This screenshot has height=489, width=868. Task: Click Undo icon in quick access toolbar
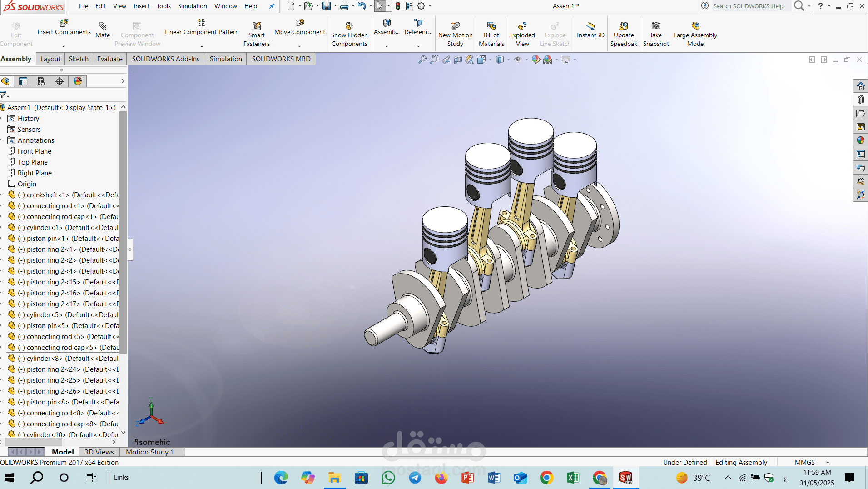pyautogui.click(x=362, y=6)
